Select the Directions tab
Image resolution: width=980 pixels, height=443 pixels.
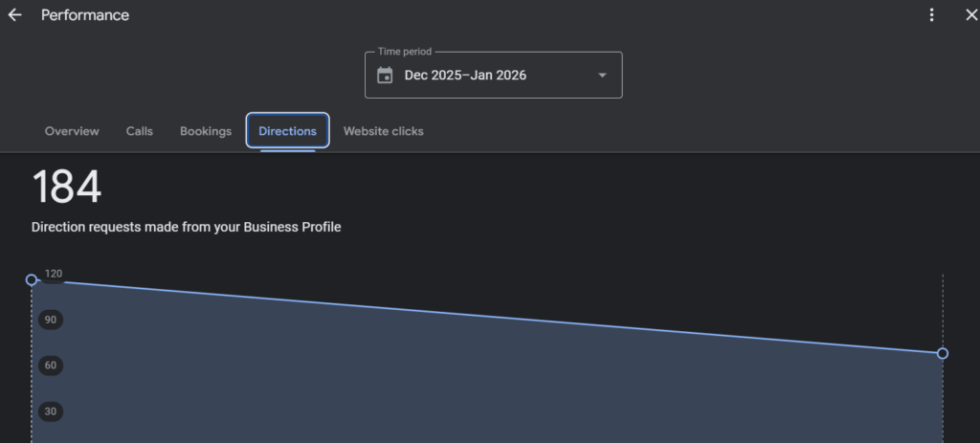point(287,131)
